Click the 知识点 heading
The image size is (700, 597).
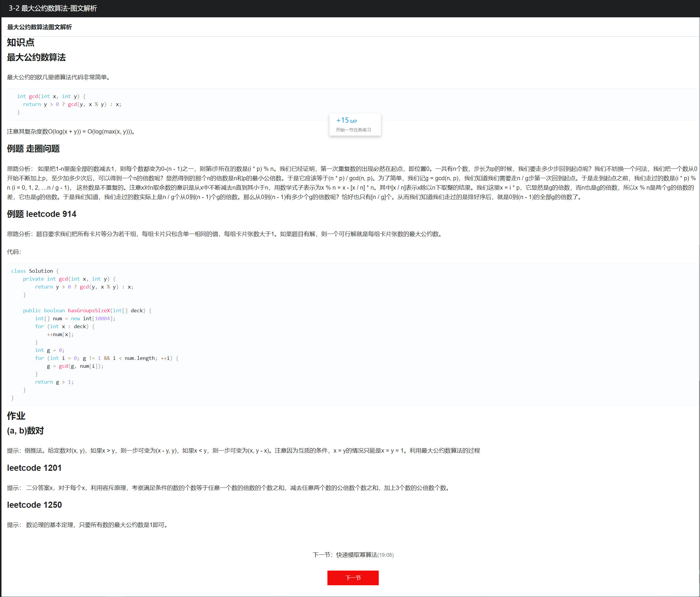[x=21, y=43]
